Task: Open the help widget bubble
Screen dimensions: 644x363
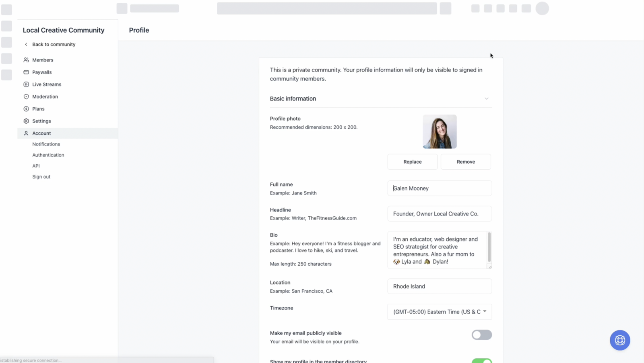Action: point(620,340)
